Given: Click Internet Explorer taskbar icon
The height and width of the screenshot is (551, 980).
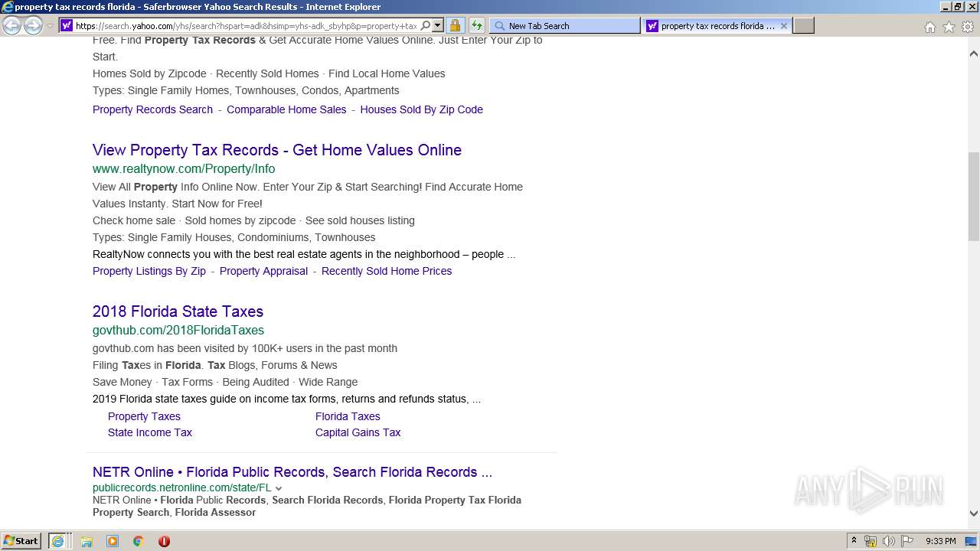Looking at the screenshot, I should (58, 540).
